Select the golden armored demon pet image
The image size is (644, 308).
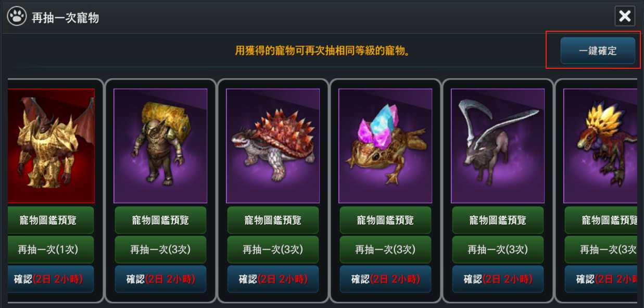point(51,146)
